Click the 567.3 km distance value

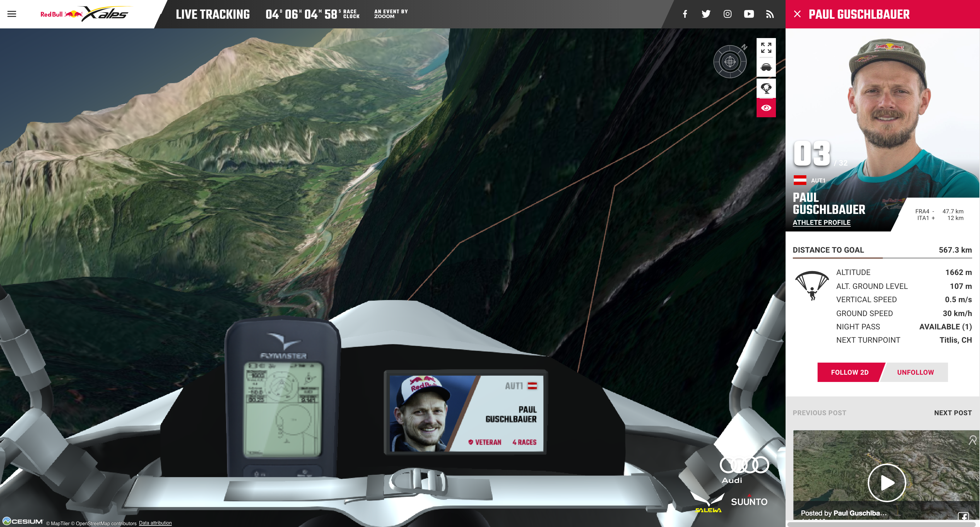coord(955,250)
